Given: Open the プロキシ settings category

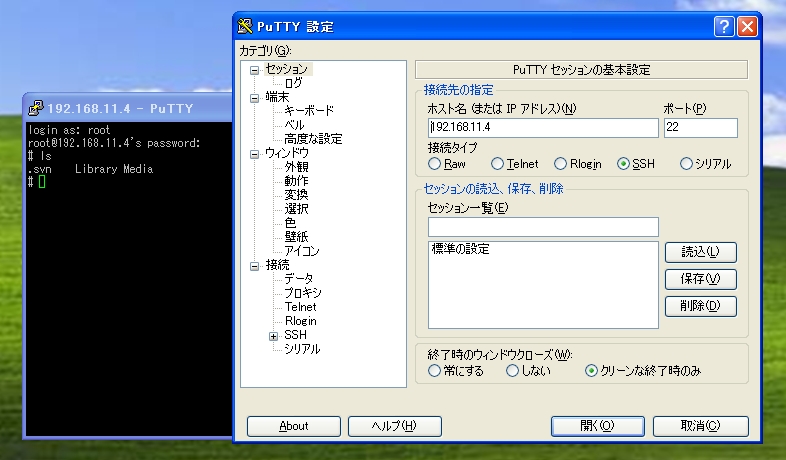Looking at the screenshot, I should tap(303, 293).
